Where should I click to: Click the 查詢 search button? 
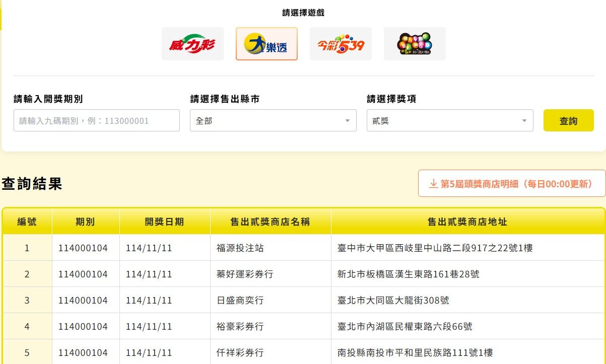[x=568, y=120]
